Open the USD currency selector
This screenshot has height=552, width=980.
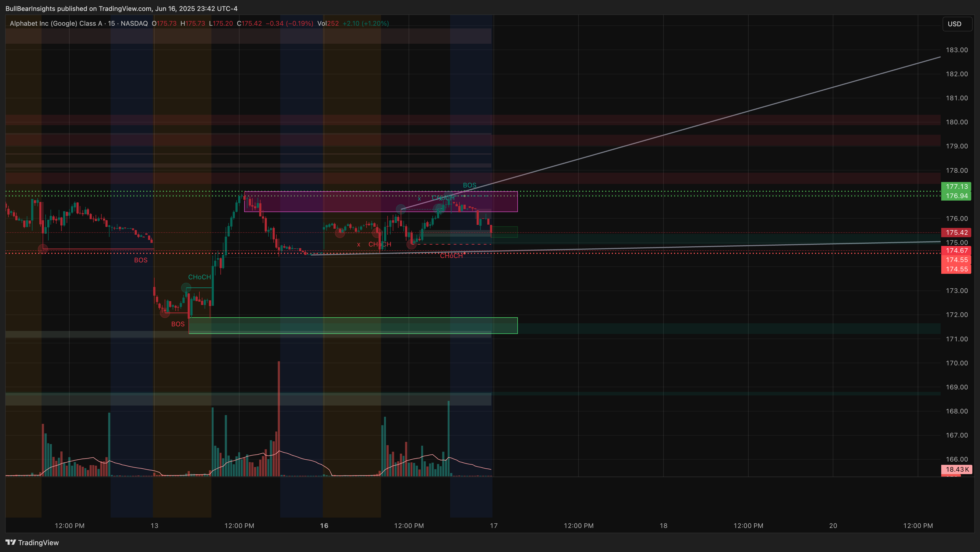pos(957,24)
